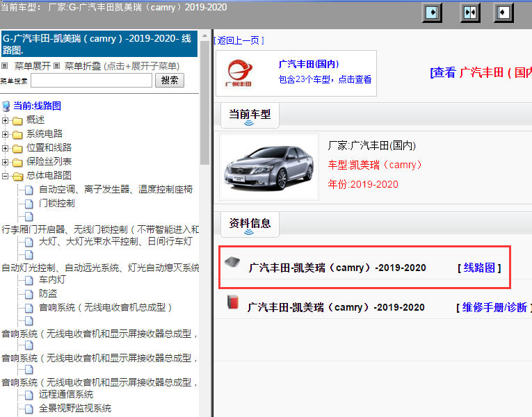Click the left panel scrollbar up arrow
Screen dimensions: 532x417
coord(204,35)
